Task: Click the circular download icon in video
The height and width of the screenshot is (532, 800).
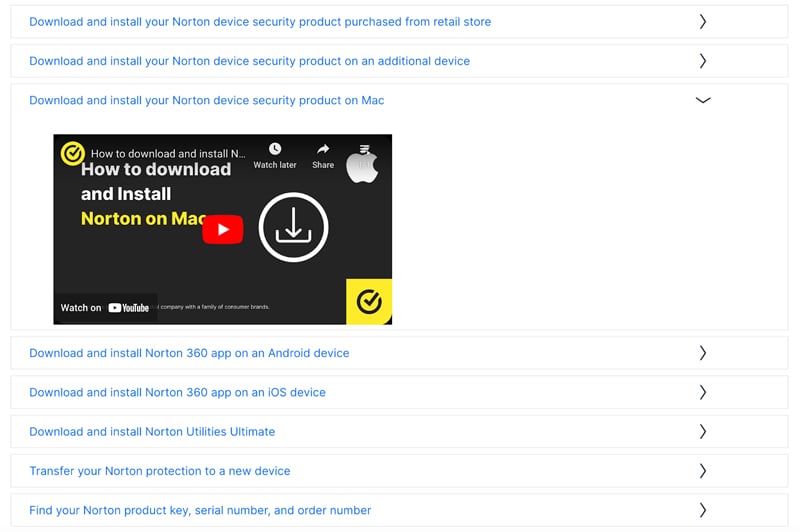Action: pyautogui.click(x=293, y=228)
